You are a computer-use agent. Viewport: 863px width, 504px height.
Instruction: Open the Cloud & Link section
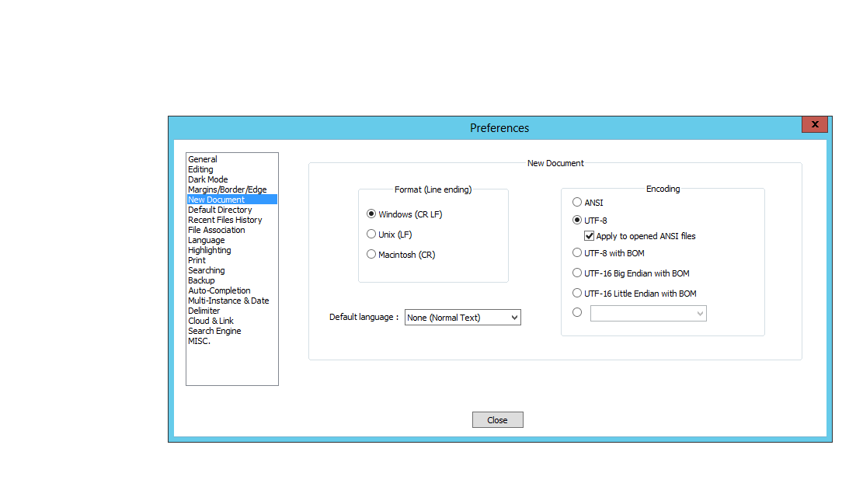pos(211,321)
